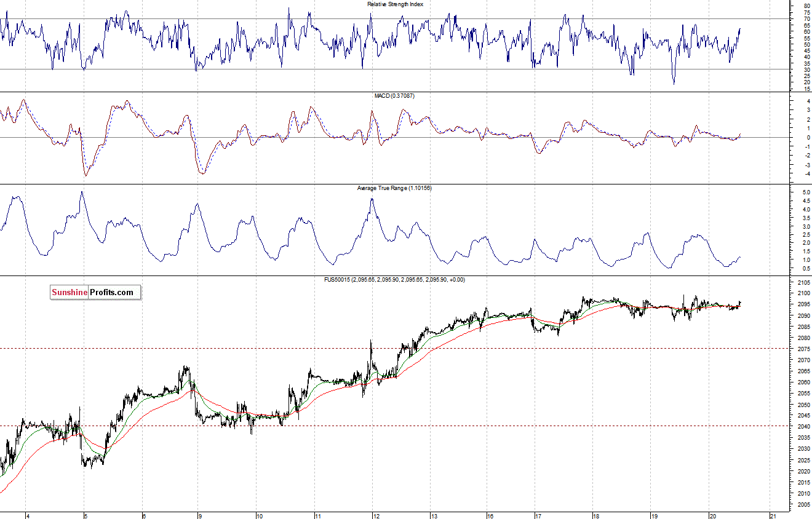Click date label 5 on time axis
The height and width of the screenshot is (519, 812).
pos(86,515)
